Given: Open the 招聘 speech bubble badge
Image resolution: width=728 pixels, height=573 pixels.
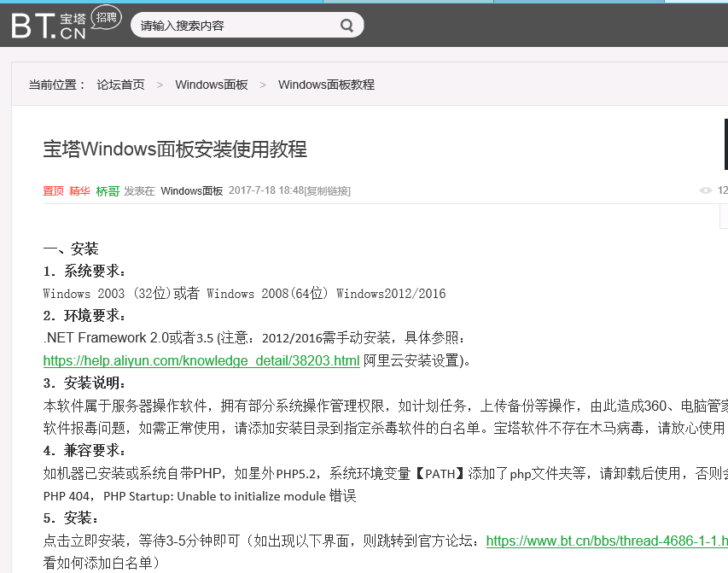Looking at the screenshot, I should (x=107, y=17).
